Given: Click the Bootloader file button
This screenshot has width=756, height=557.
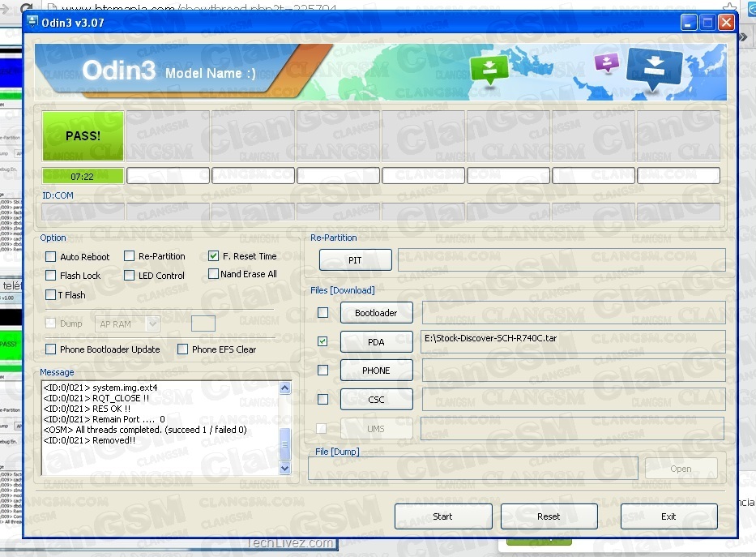Looking at the screenshot, I should pyautogui.click(x=377, y=313).
